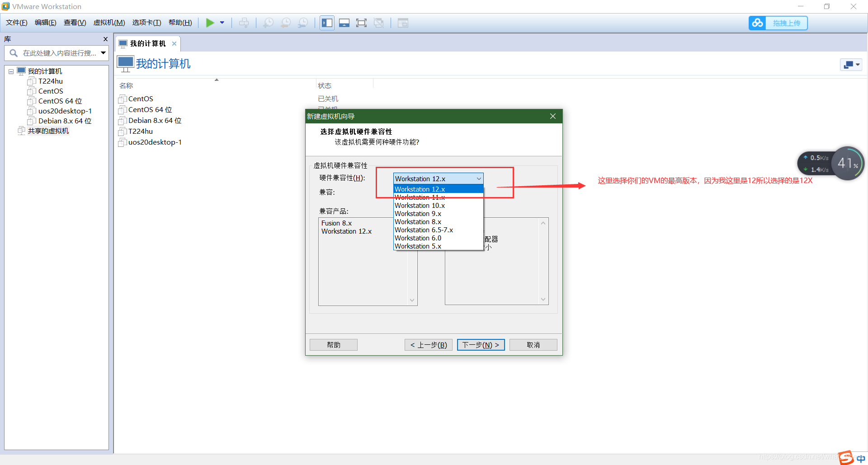Open the hardware compatibility combo box
The width and height of the screenshot is (868, 465).
click(x=438, y=178)
